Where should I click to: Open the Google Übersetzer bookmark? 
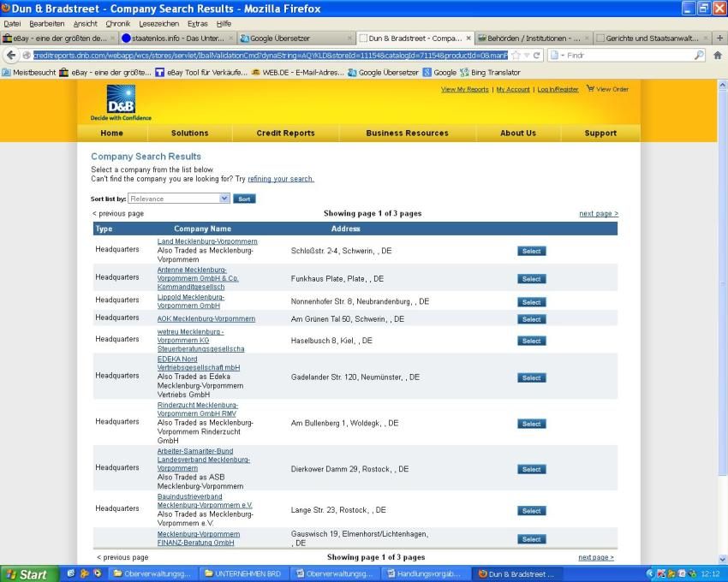[383, 73]
